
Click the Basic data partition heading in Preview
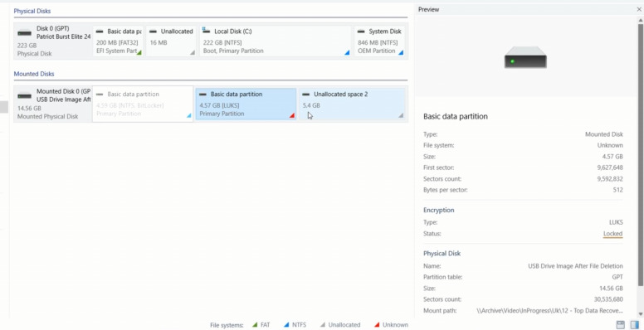point(456,117)
